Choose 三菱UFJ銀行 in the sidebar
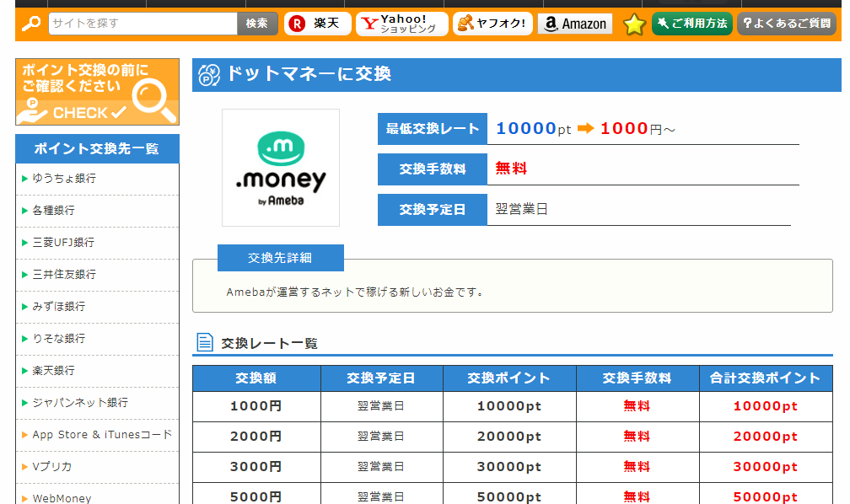 click(x=63, y=243)
